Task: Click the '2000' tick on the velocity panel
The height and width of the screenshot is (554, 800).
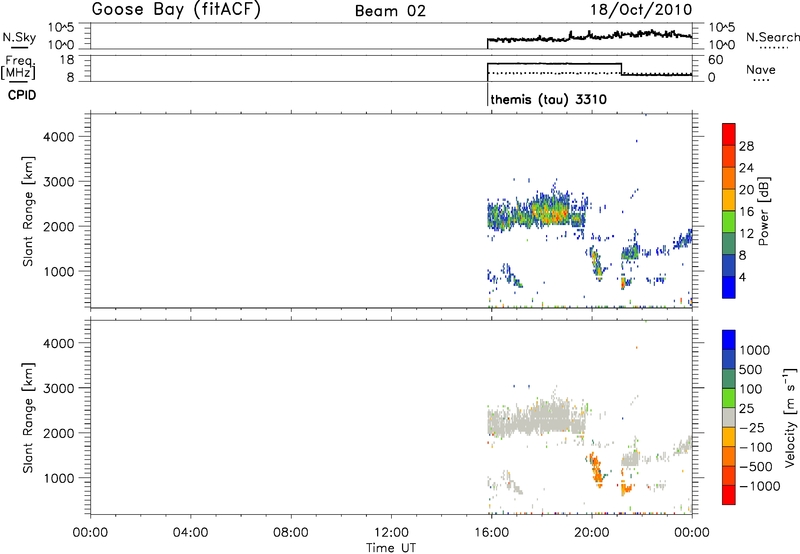Action: [59, 433]
